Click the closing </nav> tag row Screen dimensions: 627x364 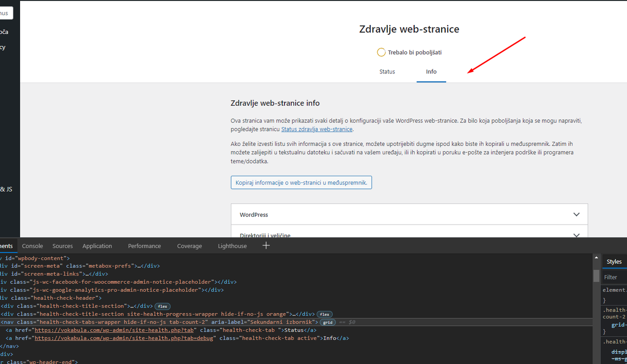coord(296,346)
